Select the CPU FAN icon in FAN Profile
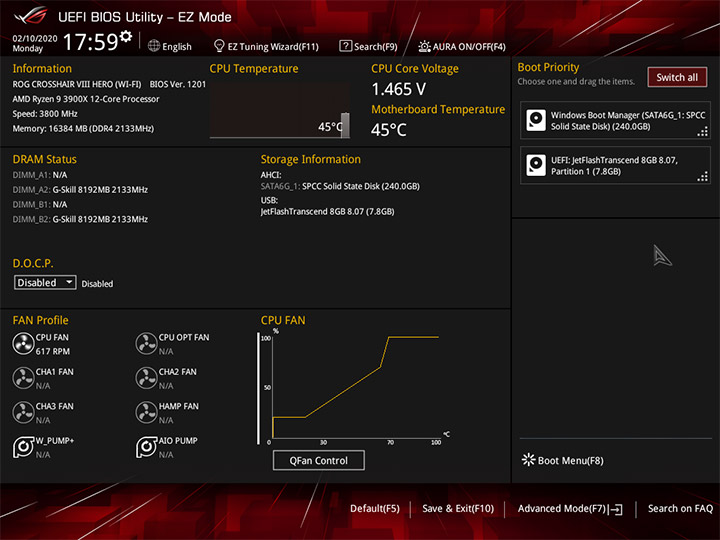 point(23,344)
